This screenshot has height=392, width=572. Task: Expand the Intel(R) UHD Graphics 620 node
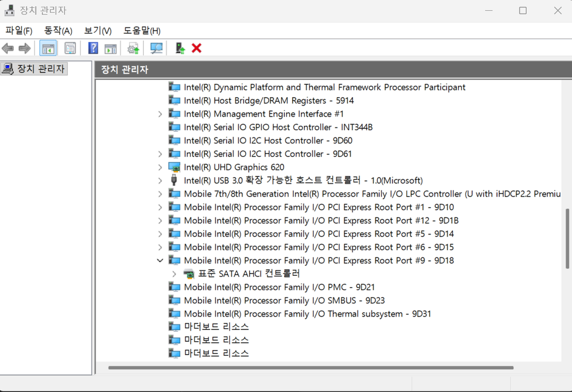click(x=160, y=168)
